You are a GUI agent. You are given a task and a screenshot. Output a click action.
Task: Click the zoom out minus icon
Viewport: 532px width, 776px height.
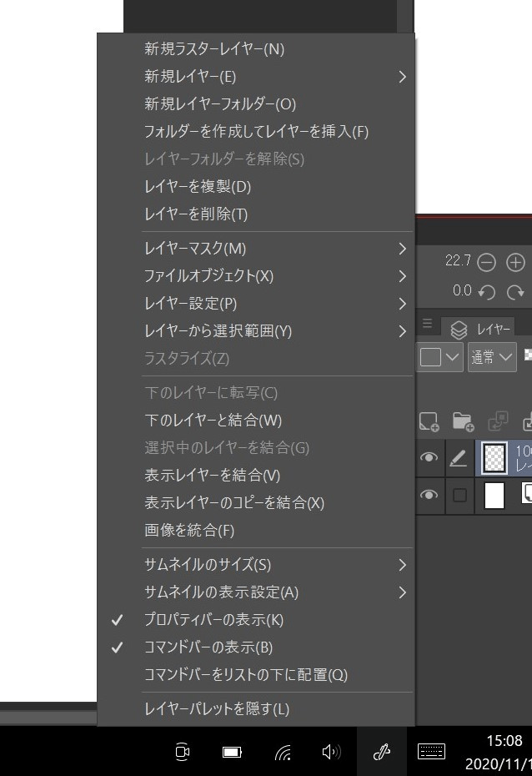[x=486, y=262]
